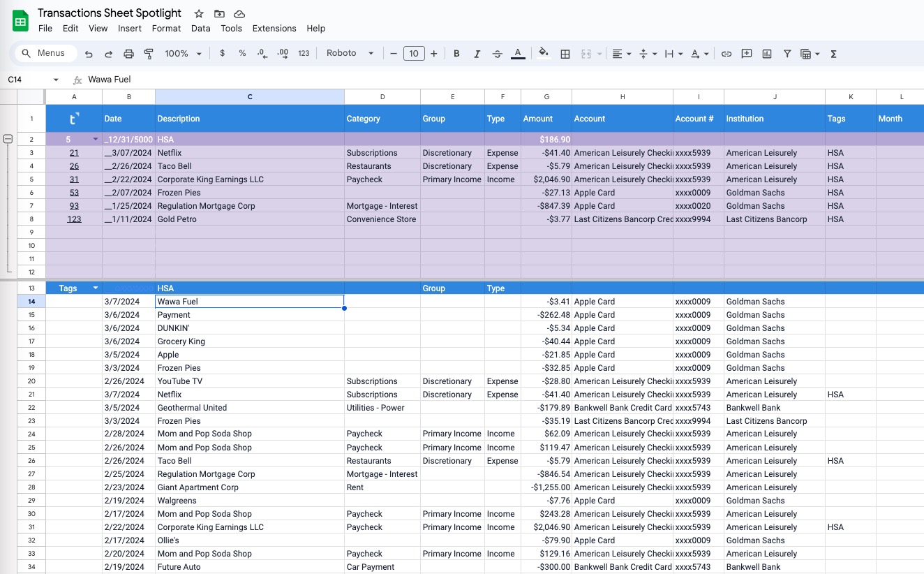Follow the link 31 in column A
The width and height of the screenshot is (924, 574).
click(74, 179)
